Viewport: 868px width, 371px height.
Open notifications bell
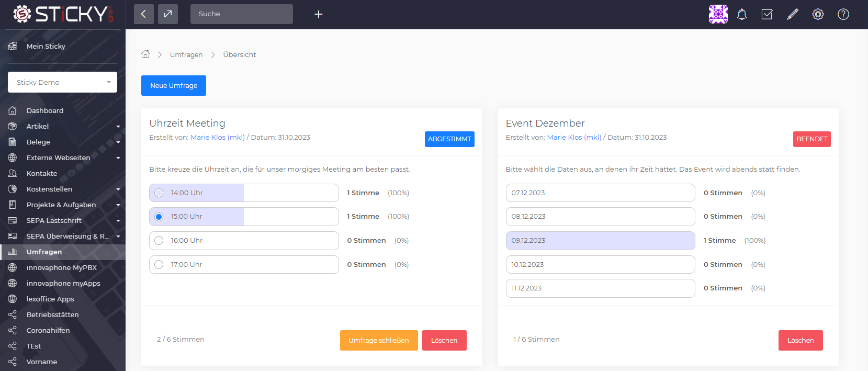click(x=742, y=14)
